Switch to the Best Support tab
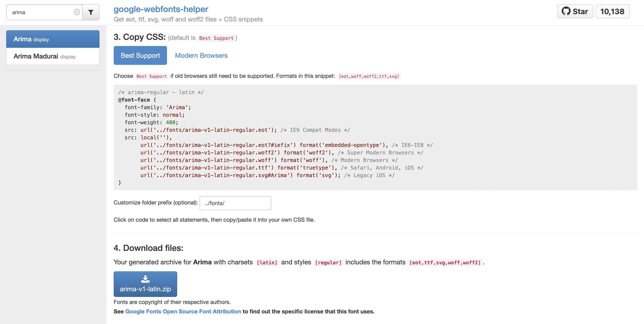 (x=140, y=55)
